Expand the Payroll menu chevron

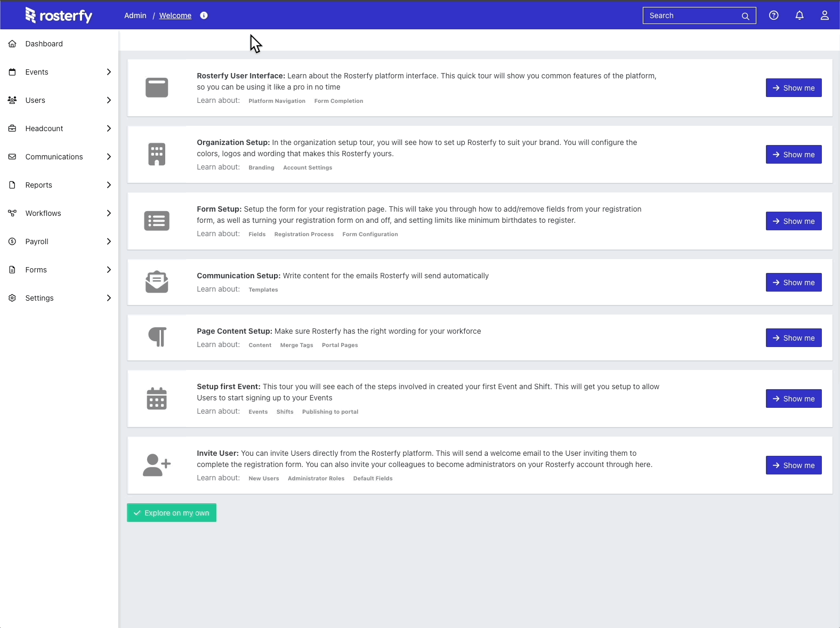tap(109, 241)
